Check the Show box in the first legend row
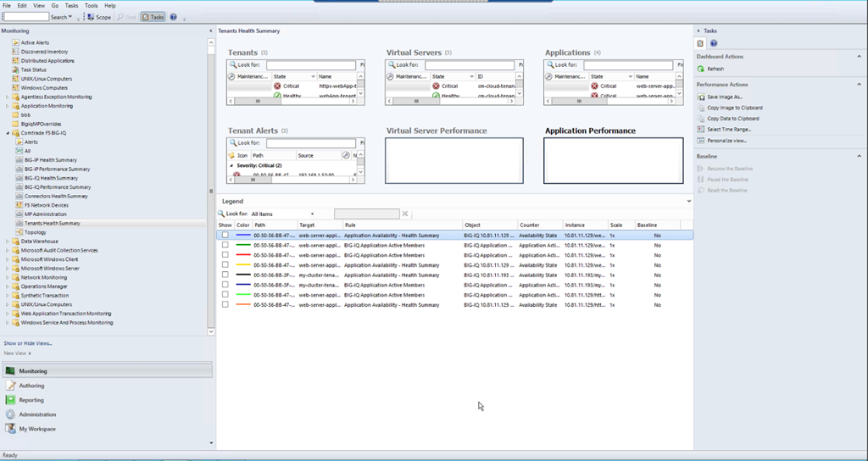 [225, 235]
